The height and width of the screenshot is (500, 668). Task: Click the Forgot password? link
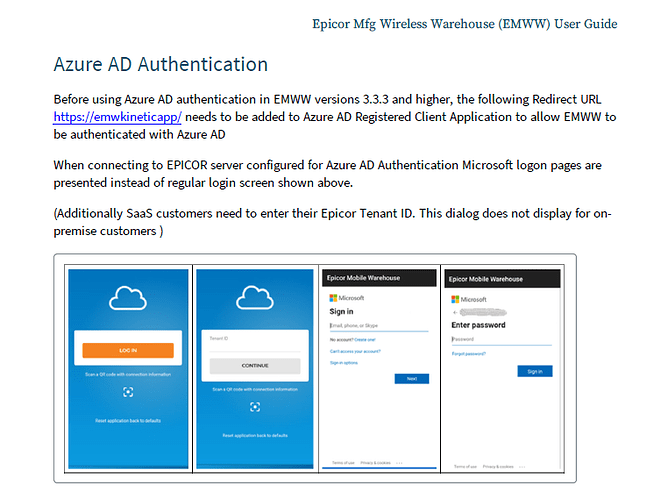click(x=469, y=354)
